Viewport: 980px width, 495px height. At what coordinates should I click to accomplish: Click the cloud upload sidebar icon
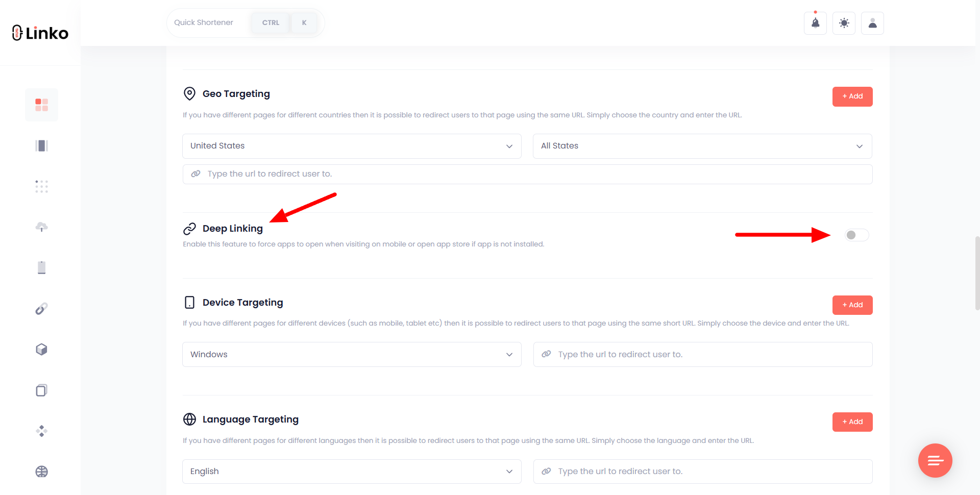41,227
